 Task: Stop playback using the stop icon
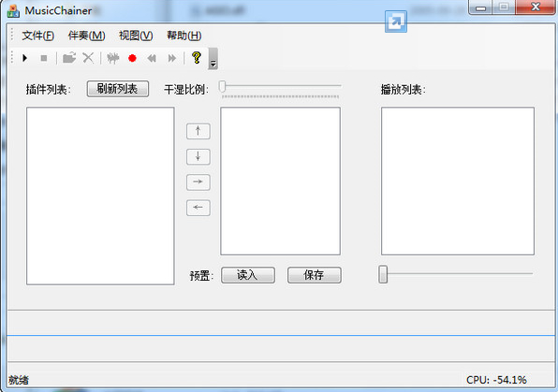pos(44,58)
